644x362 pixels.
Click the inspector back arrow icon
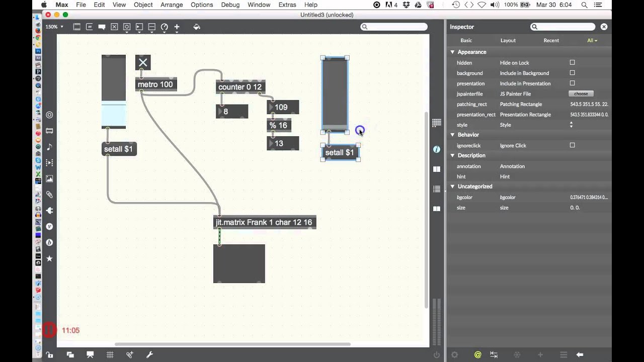[x=580, y=354]
